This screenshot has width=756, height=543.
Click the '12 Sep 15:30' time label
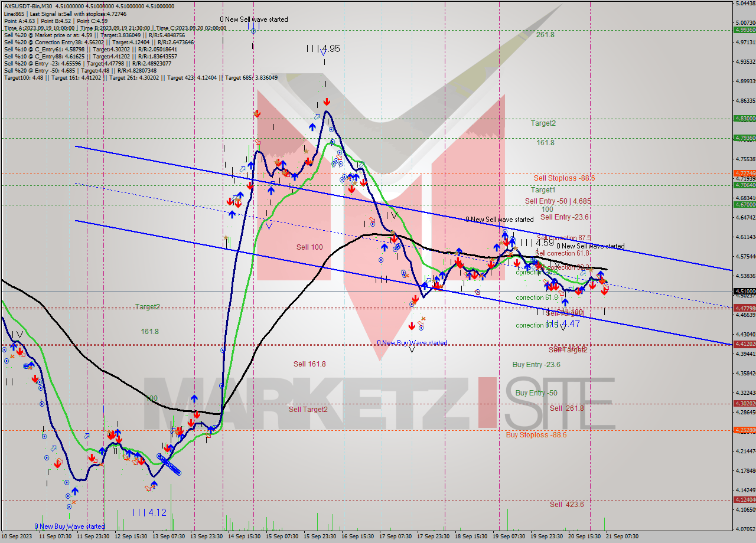131,537
